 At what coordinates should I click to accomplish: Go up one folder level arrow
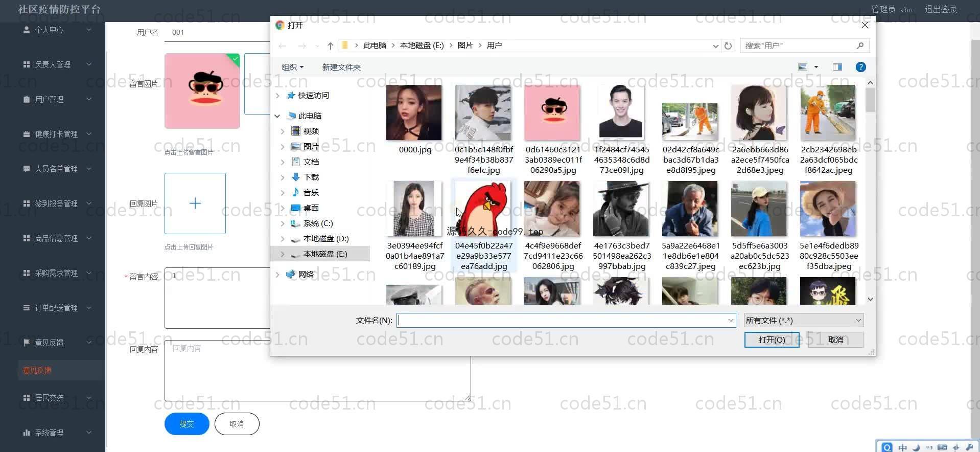pos(331,46)
